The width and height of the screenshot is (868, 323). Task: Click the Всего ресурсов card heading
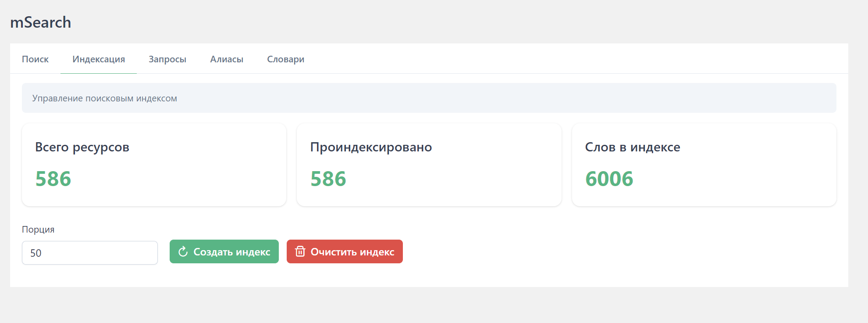point(82,147)
